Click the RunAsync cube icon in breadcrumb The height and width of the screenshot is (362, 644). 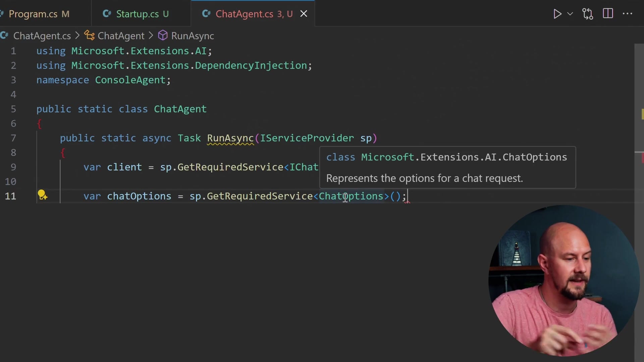click(x=163, y=36)
